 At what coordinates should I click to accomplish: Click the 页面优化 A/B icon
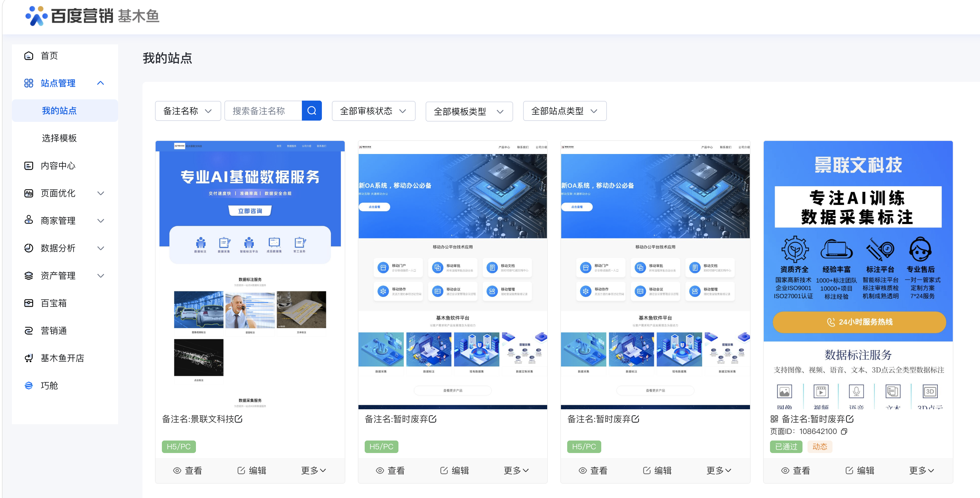click(28, 193)
